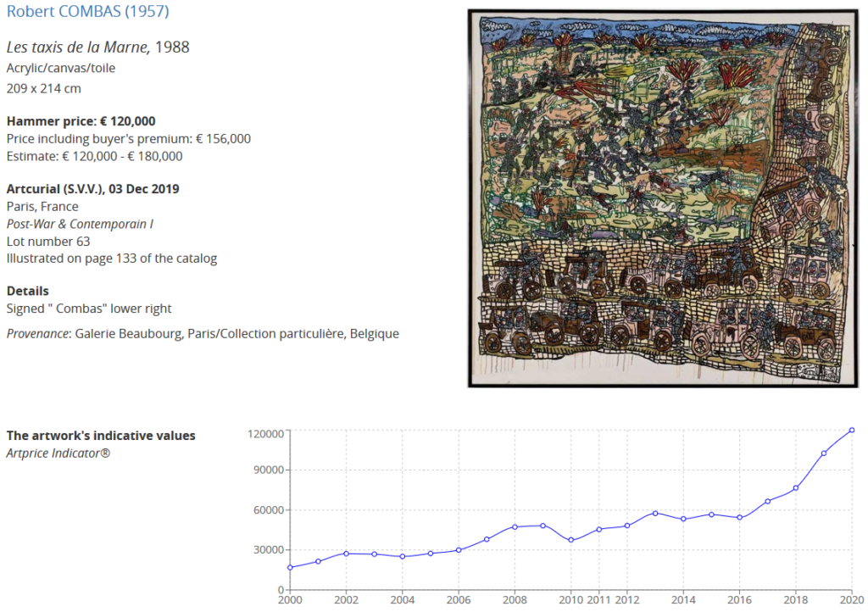Click the 2004 data point on the chart
Viewport: 868px width, 612px height.
pos(403,557)
